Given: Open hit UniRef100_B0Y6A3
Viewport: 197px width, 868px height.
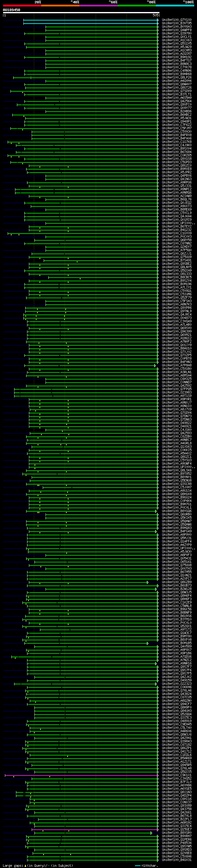Looking at the screenshot, I should click(177, 26).
